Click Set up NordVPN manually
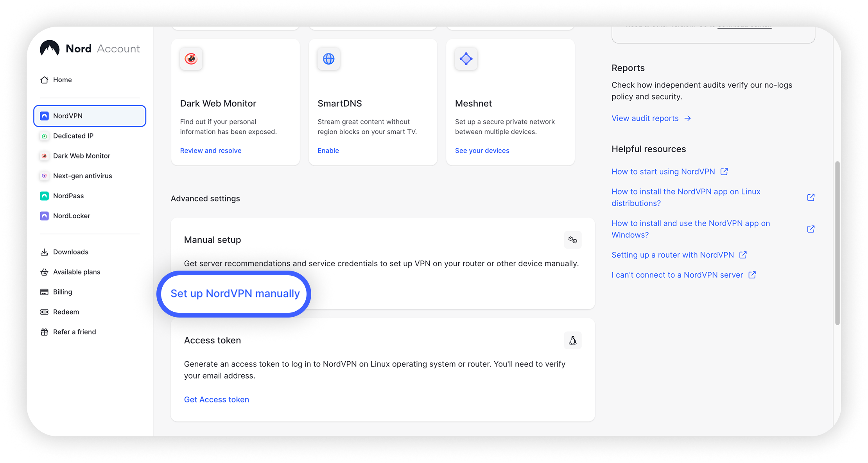Screen dimensions: 868x463 [235, 294]
